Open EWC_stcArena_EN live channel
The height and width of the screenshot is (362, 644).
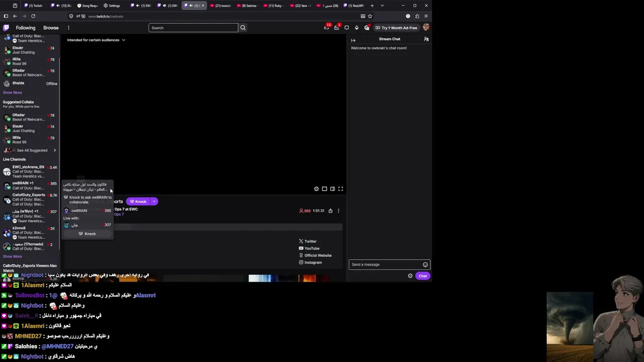[x=30, y=171]
